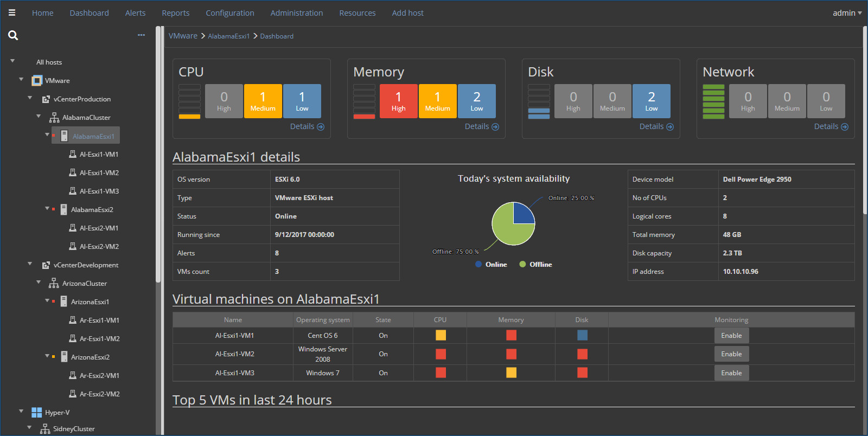
Task: Click the search magnifier icon
Action: click(13, 35)
